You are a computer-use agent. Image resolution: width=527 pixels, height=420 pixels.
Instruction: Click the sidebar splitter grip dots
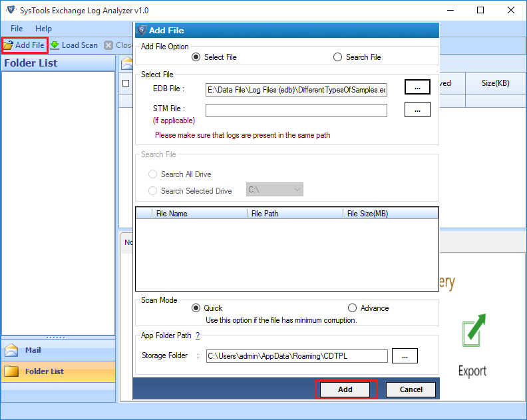click(55, 337)
